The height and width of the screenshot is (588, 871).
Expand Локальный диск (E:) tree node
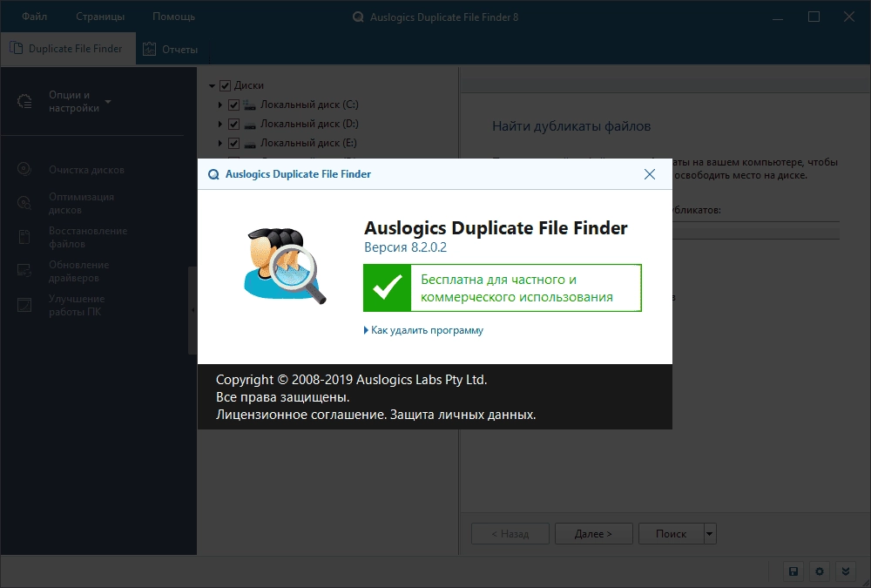point(220,144)
